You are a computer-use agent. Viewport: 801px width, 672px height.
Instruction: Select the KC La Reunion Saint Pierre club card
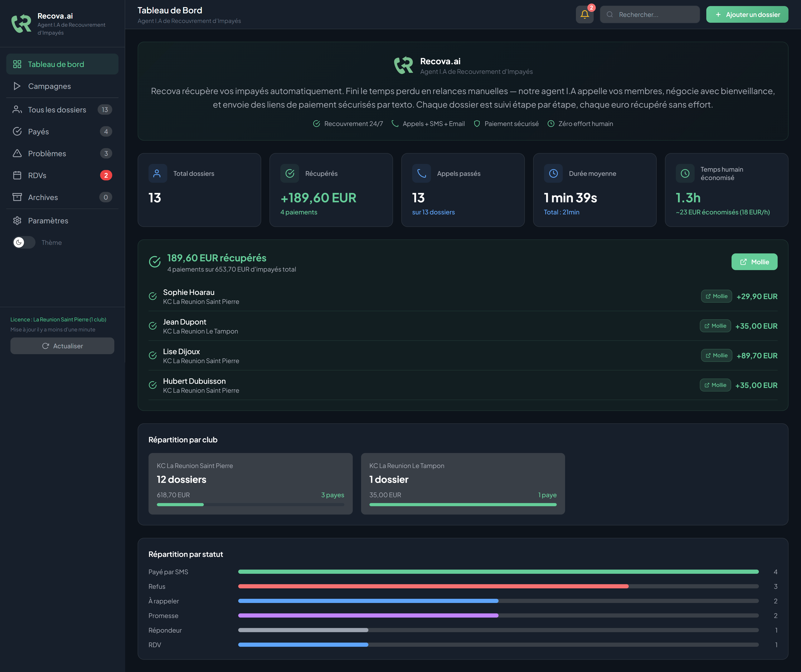point(250,484)
